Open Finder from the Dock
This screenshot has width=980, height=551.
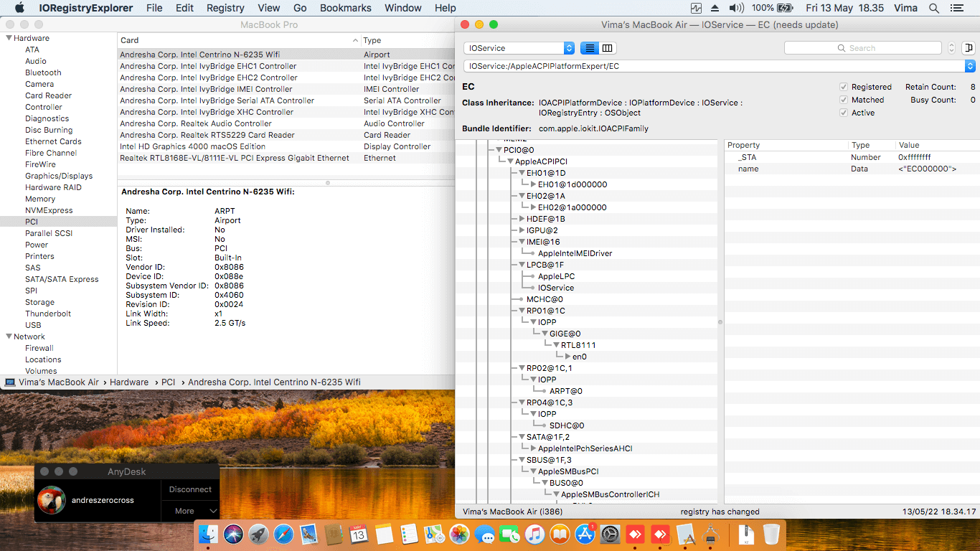pyautogui.click(x=209, y=534)
